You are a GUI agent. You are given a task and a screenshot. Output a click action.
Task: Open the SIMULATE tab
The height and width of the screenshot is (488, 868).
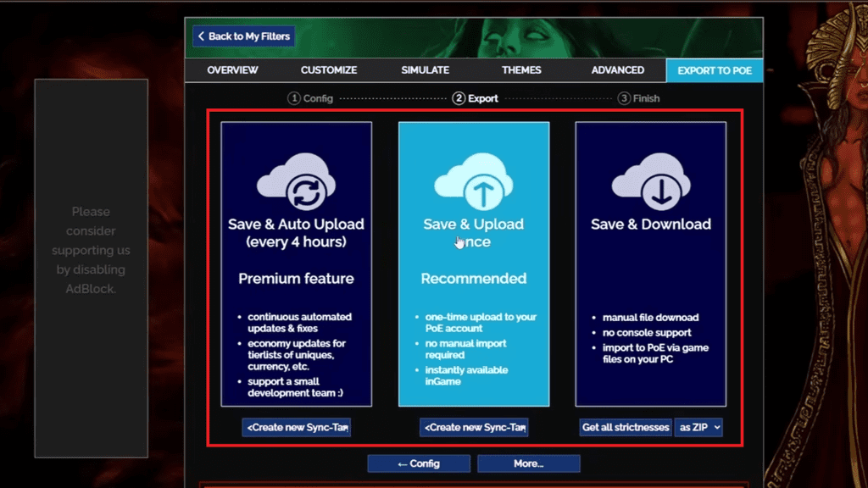[426, 70]
